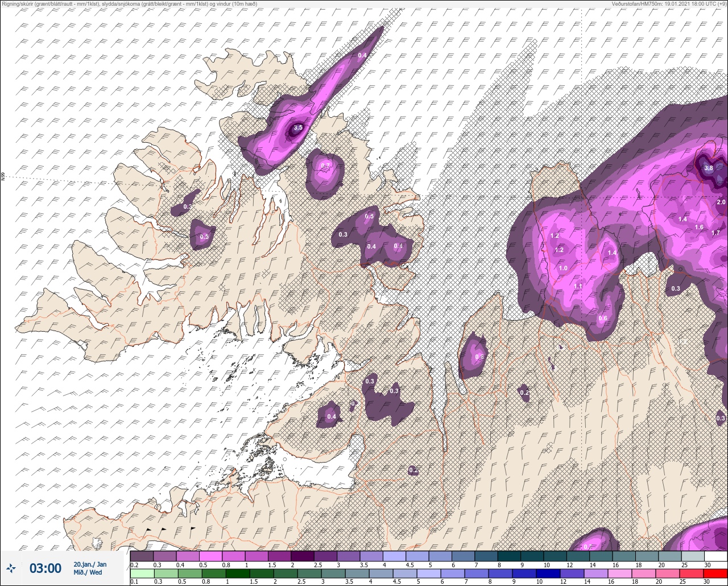Select the 1.1 precipitation value on the map
Screen dimensions: 728x586
pyautogui.click(x=578, y=286)
